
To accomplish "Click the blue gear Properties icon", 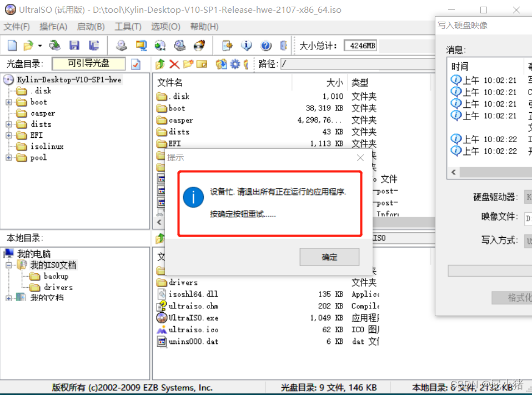I will (x=235, y=64).
